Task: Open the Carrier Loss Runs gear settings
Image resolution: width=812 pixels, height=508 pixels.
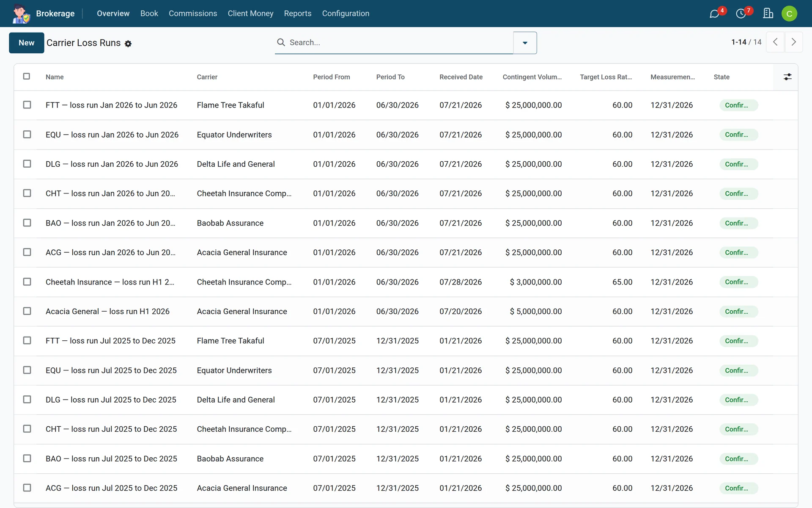Action: coord(128,44)
